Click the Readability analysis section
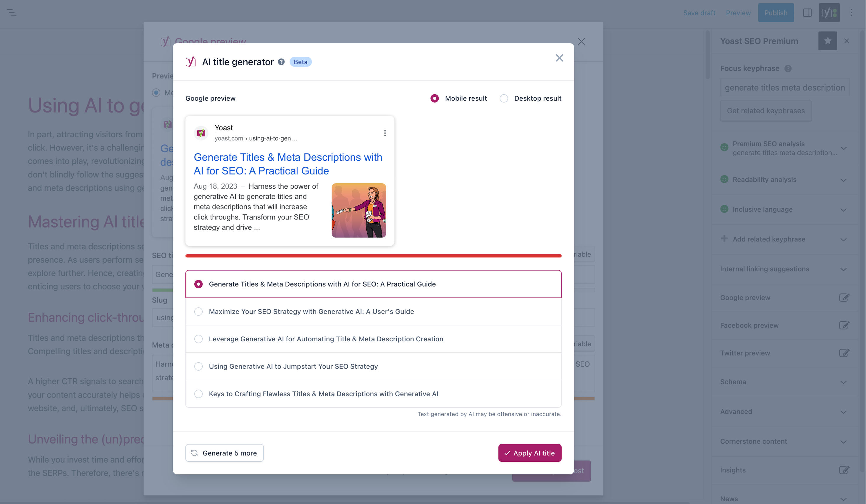The height and width of the screenshot is (504, 866). pyautogui.click(x=784, y=180)
